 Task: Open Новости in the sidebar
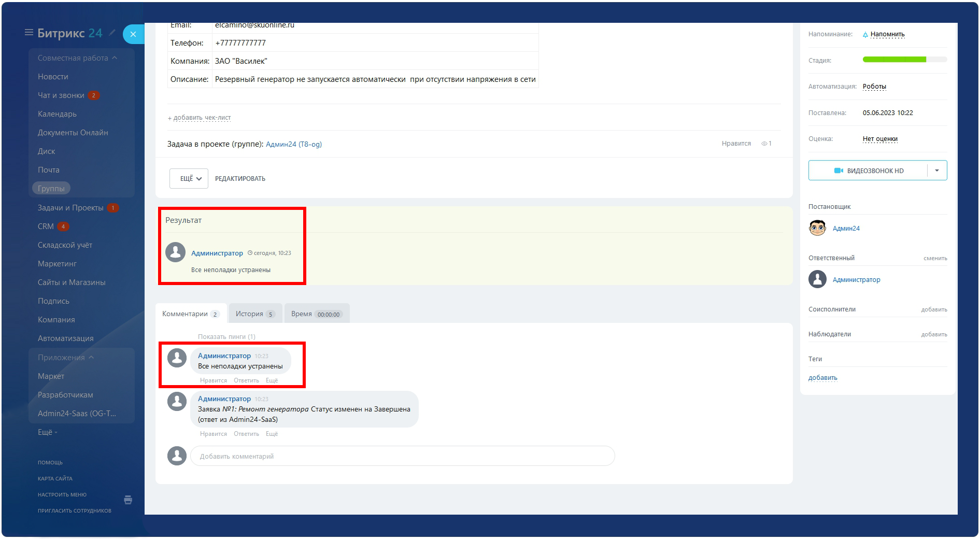tap(53, 77)
